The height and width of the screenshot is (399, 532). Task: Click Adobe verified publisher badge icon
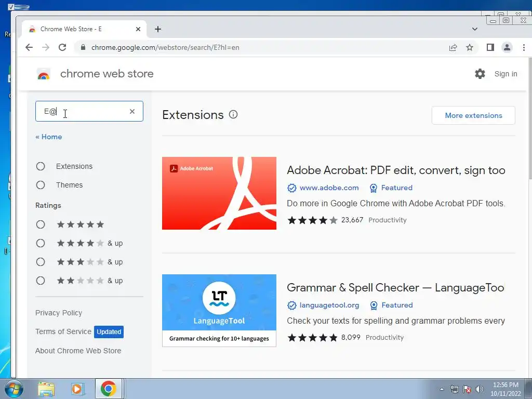click(292, 188)
